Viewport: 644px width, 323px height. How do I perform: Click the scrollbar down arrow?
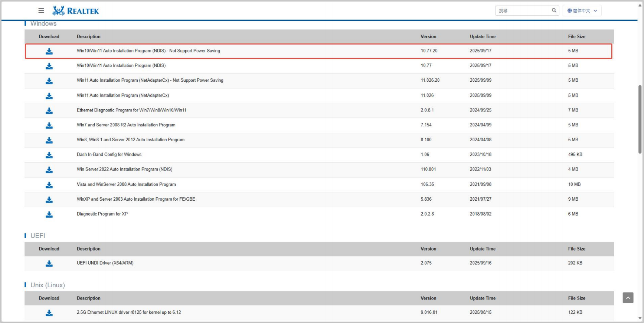(x=640, y=318)
